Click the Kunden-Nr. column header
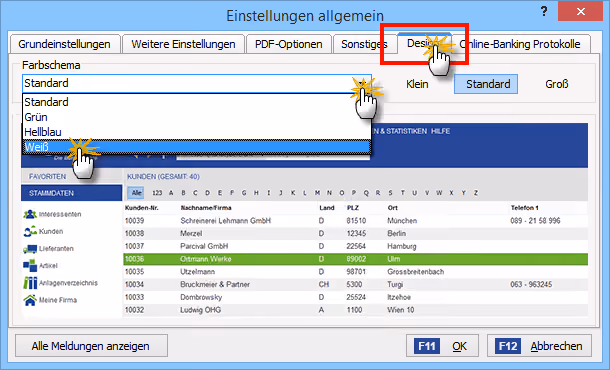 (x=142, y=208)
